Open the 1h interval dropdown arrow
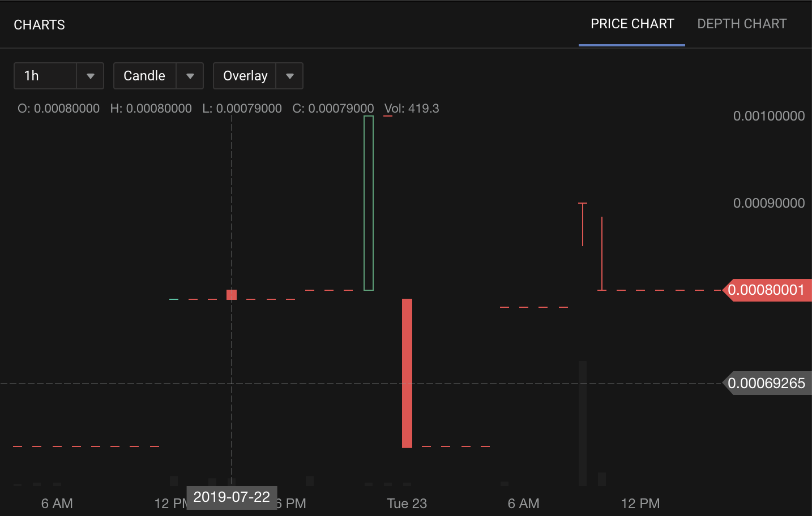Screen dimensions: 812x516 (90, 76)
